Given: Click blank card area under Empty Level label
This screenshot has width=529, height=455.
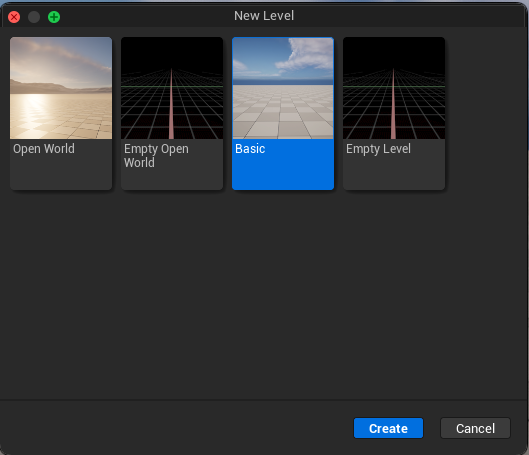Looking at the screenshot, I should coord(394,173).
